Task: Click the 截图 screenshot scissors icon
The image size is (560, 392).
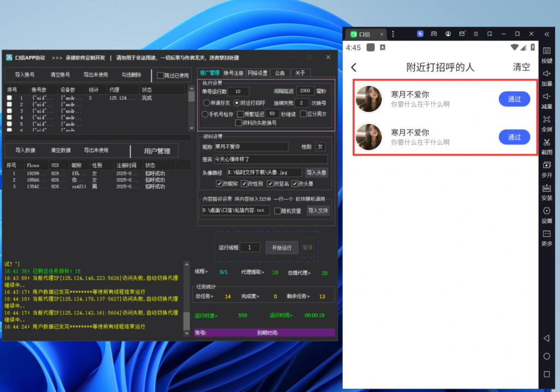Action: (546, 142)
